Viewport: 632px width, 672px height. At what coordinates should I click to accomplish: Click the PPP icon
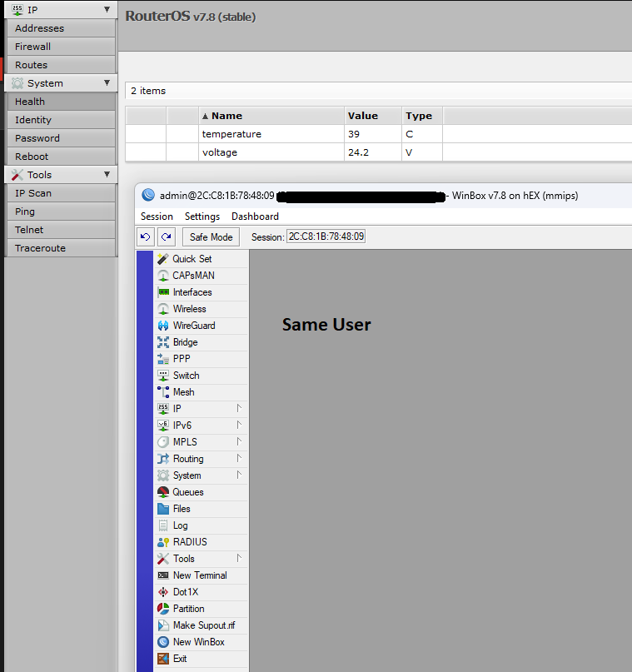(163, 359)
